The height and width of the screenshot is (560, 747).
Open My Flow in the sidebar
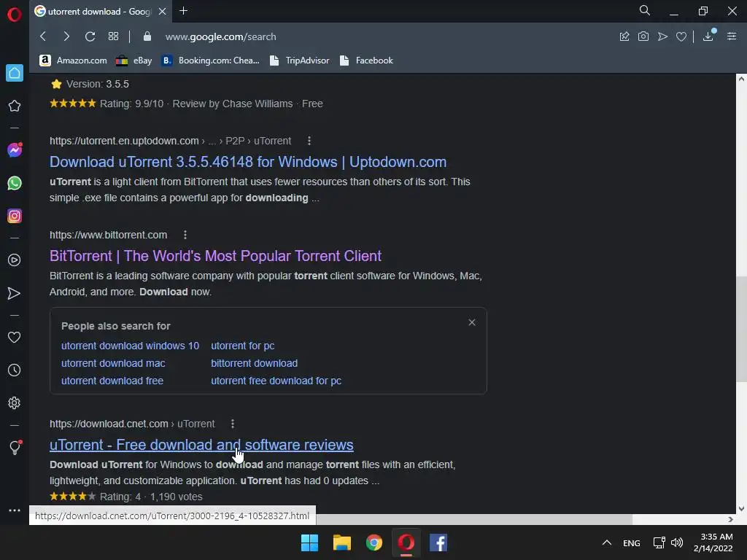(15, 293)
